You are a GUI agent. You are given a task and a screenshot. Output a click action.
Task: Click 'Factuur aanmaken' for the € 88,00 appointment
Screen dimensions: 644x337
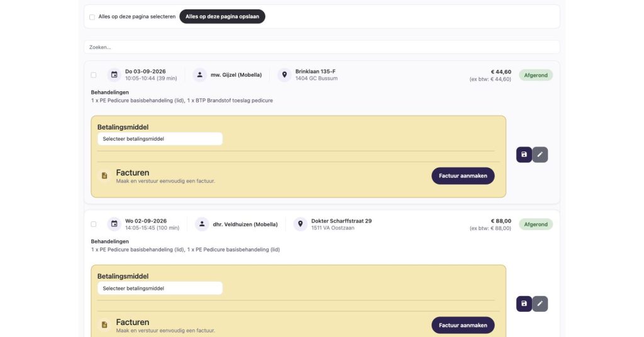click(463, 325)
